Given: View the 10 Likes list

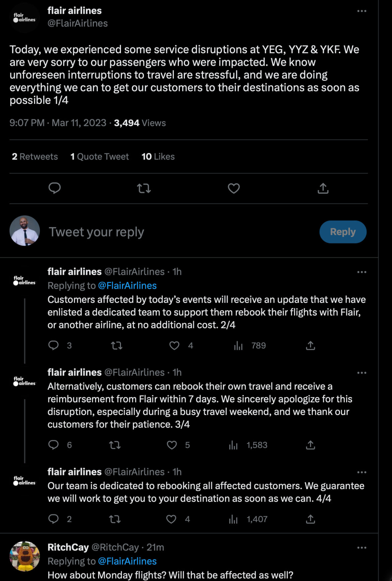Looking at the screenshot, I should tap(158, 157).
